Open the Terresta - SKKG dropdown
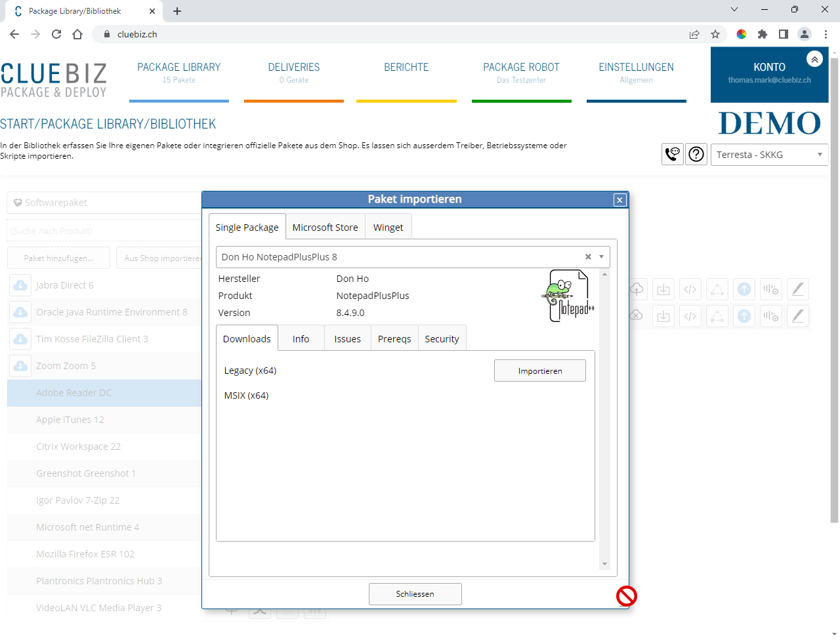Screen dimensions: 840x640 [769, 155]
